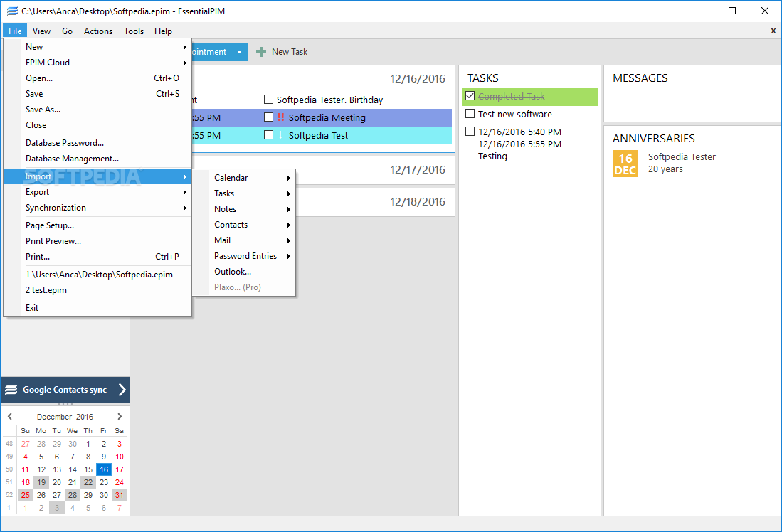
Task: Open the Softpedia Test appointment
Action: point(318,136)
